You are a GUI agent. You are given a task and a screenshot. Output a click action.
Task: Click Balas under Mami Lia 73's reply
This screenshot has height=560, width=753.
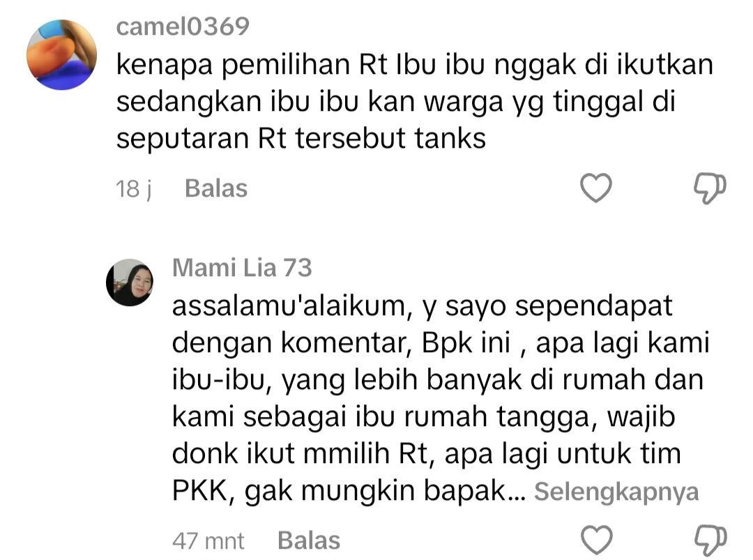(x=309, y=540)
